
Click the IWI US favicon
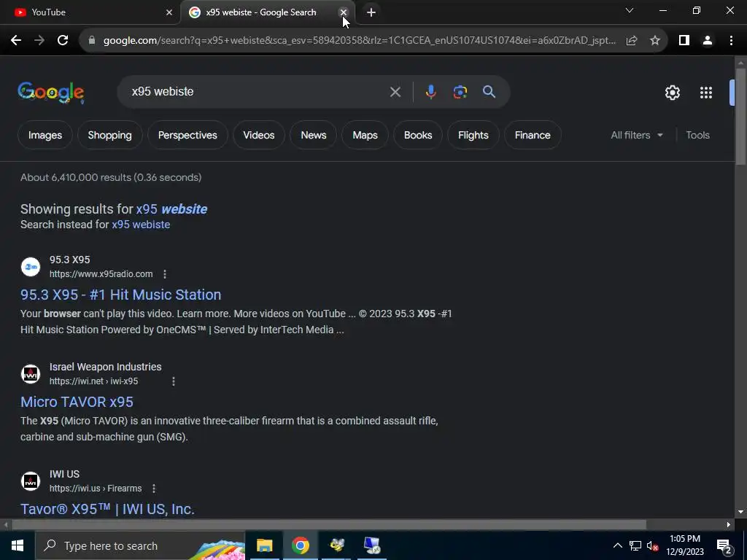pyautogui.click(x=31, y=481)
